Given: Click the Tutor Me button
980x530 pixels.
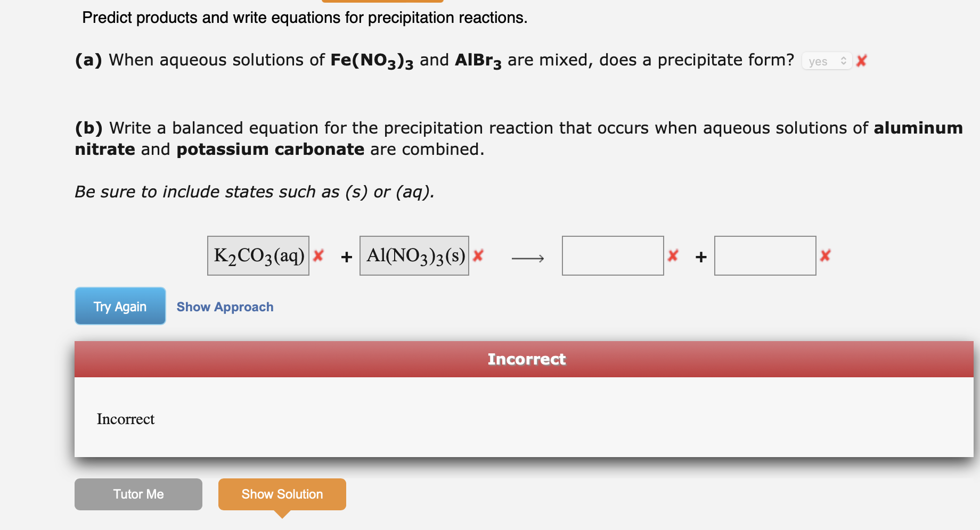Looking at the screenshot, I should (138, 494).
